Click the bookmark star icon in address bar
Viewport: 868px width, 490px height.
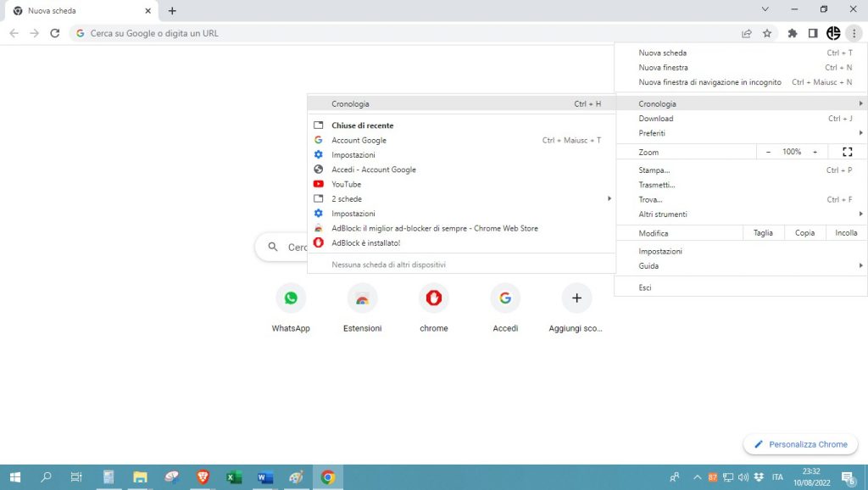767,33
